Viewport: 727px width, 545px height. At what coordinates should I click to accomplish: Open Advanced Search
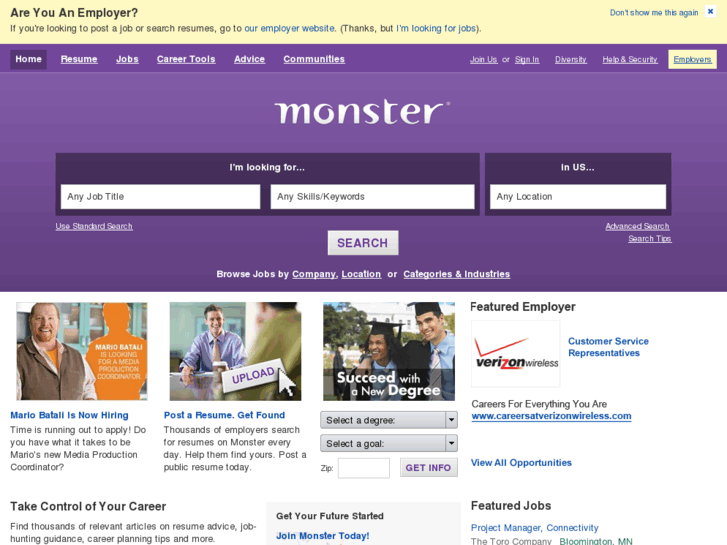(637, 226)
